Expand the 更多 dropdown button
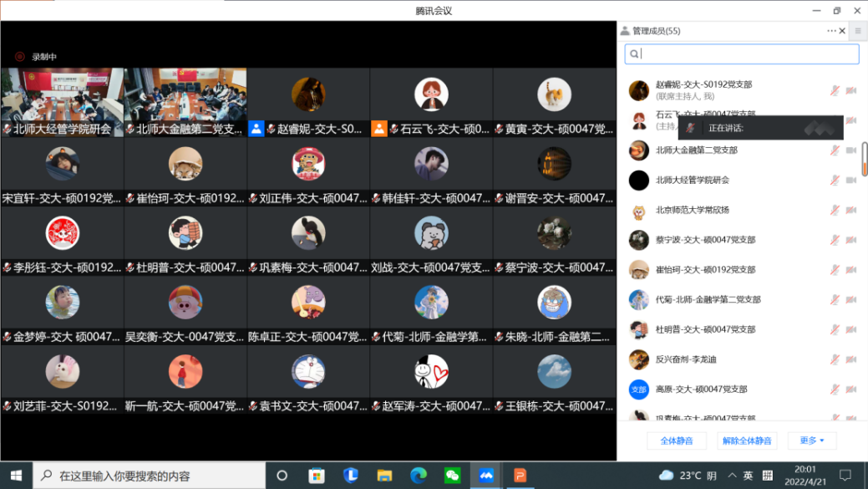The width and height of the screenshot is (868, 489). point(811,441)
